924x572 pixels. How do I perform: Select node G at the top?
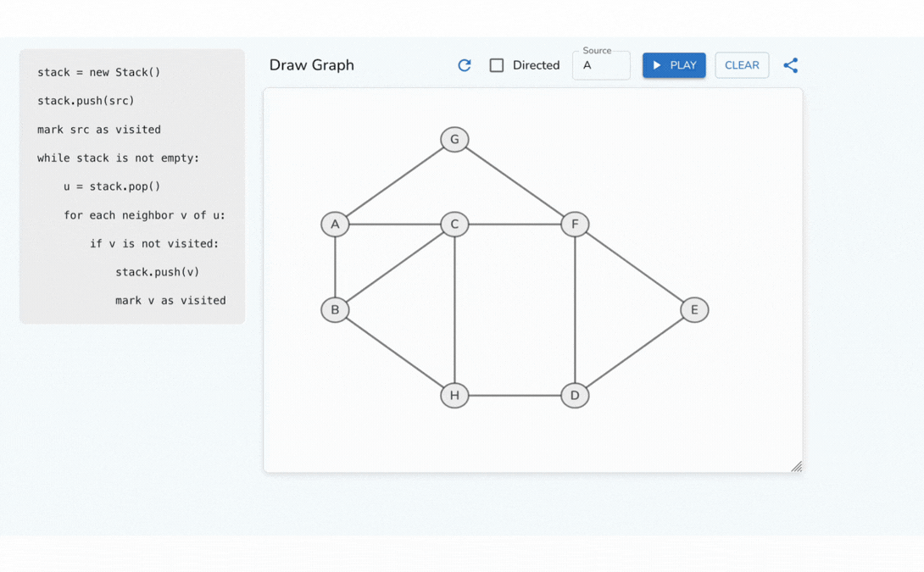[x=454, y=139]
